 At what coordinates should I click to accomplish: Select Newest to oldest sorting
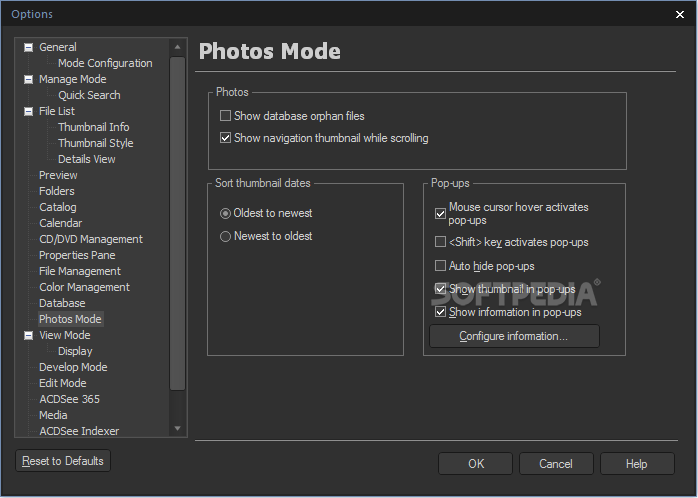(225, 236)
